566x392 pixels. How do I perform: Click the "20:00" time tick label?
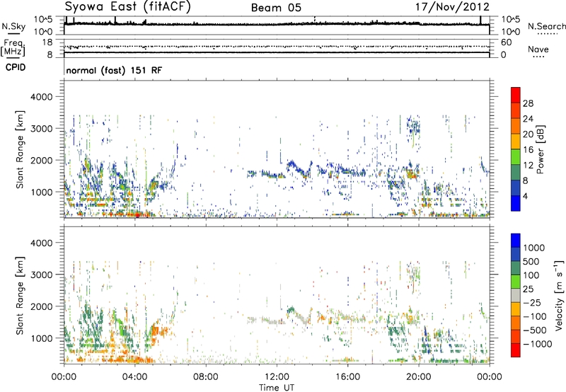tap(419, 377)
